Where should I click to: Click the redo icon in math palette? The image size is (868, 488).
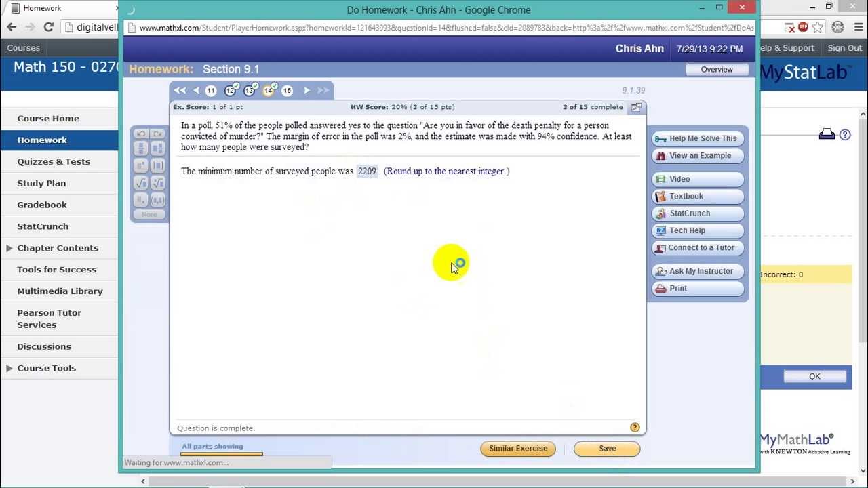(x=158, y=134)
